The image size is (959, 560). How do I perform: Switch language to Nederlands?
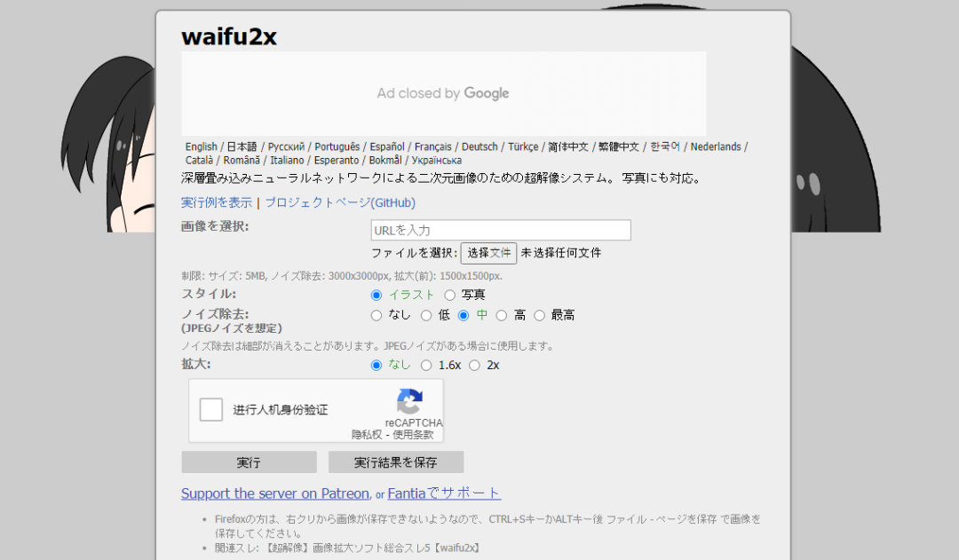[716, 146]
